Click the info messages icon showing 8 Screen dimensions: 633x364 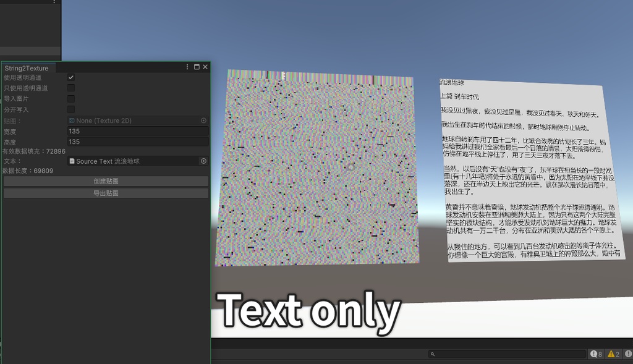[x=593, y=354]
